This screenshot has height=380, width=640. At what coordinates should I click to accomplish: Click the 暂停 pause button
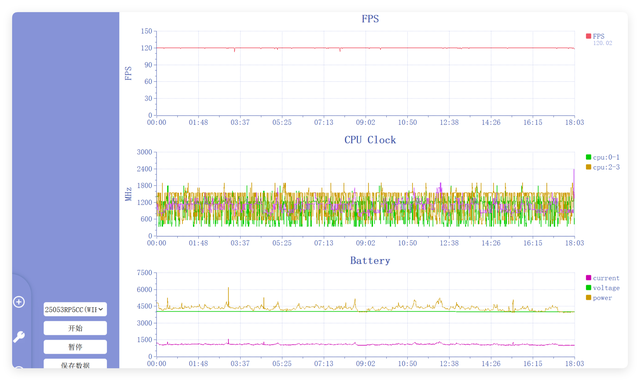75,347
